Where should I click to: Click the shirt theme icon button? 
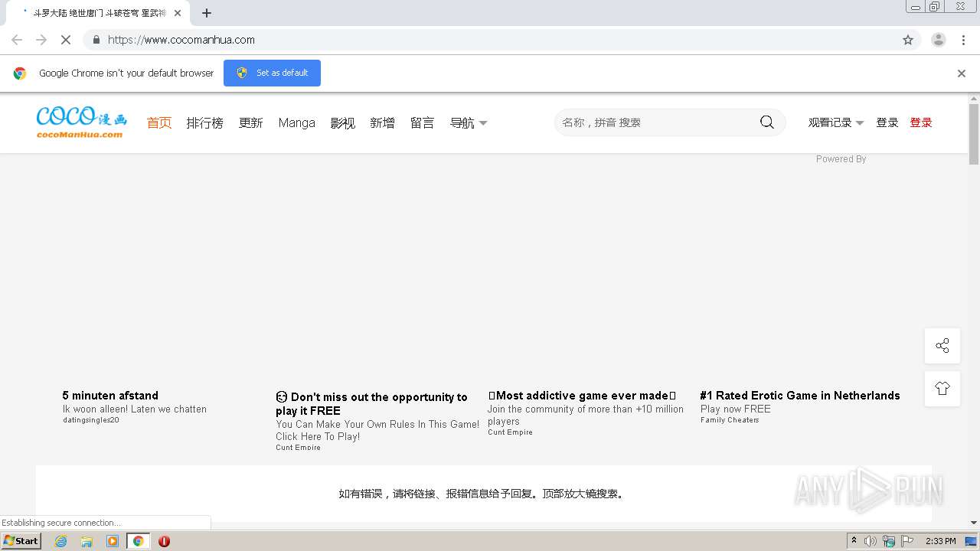942,388
